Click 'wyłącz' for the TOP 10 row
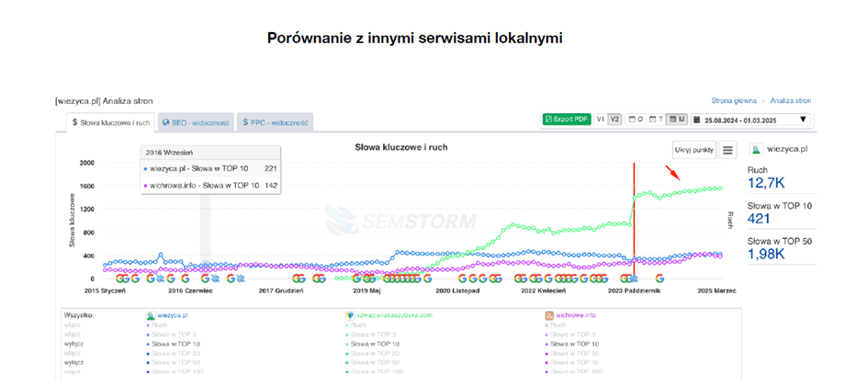This screenshot has height=387, width=868. click(x=73, y=344)
